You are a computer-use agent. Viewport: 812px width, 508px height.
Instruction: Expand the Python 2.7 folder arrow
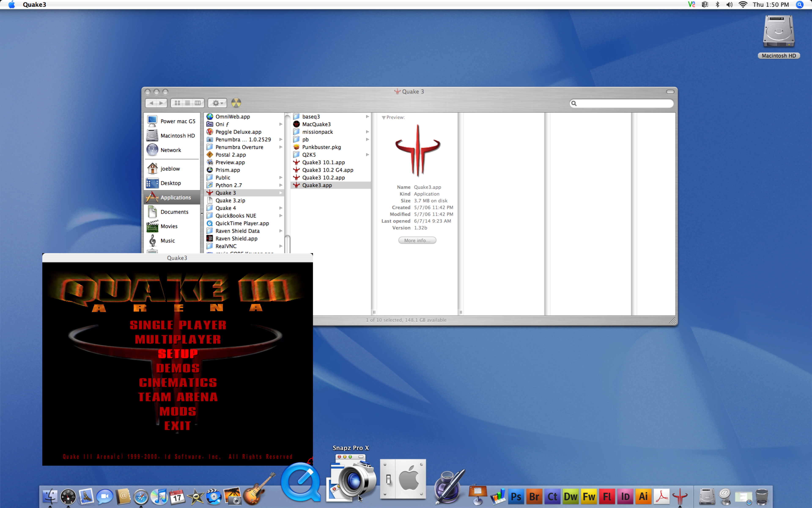point(281,185)
